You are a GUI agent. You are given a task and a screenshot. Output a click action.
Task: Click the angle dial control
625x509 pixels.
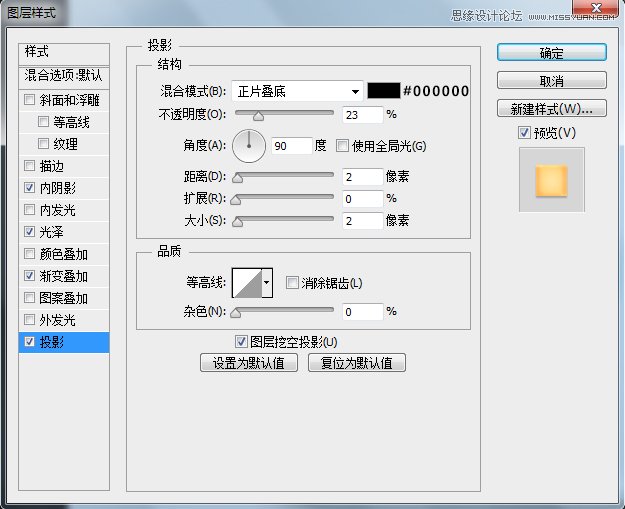point(249,146)
